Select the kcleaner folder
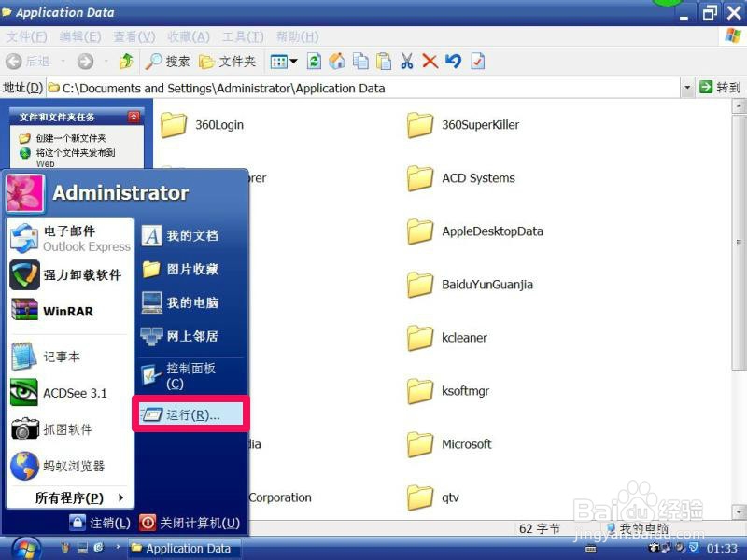747x560 pixels. click(x=447, y=338)
